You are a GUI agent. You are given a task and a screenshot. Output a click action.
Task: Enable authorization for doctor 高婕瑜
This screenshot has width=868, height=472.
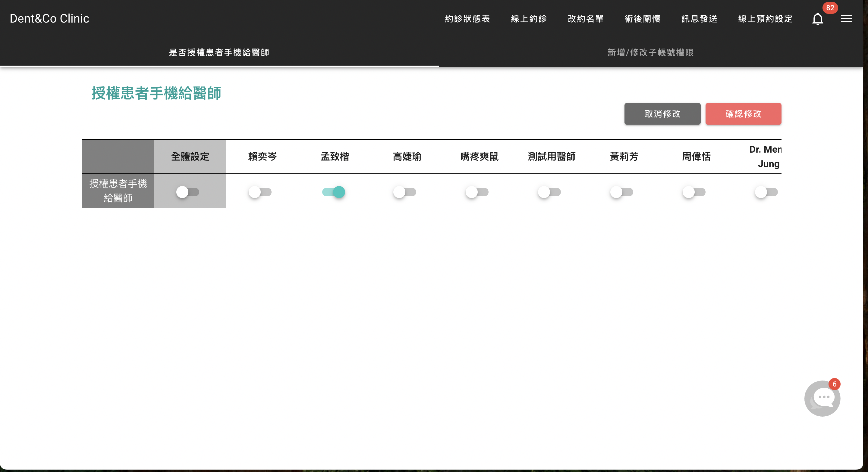pos(405,192)
